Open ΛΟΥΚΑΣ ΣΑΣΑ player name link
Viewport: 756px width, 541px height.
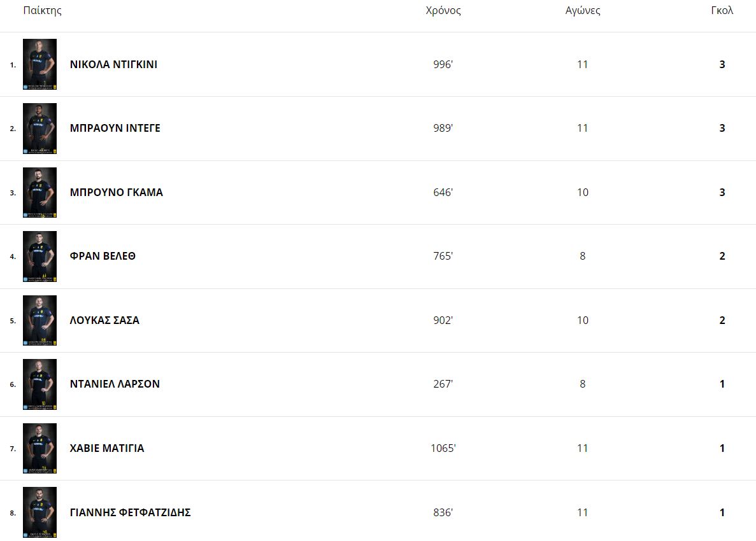(104, 320)
